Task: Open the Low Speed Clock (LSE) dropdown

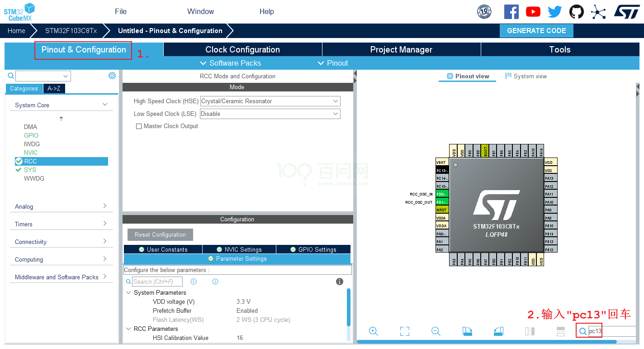Action: [270, 114]
